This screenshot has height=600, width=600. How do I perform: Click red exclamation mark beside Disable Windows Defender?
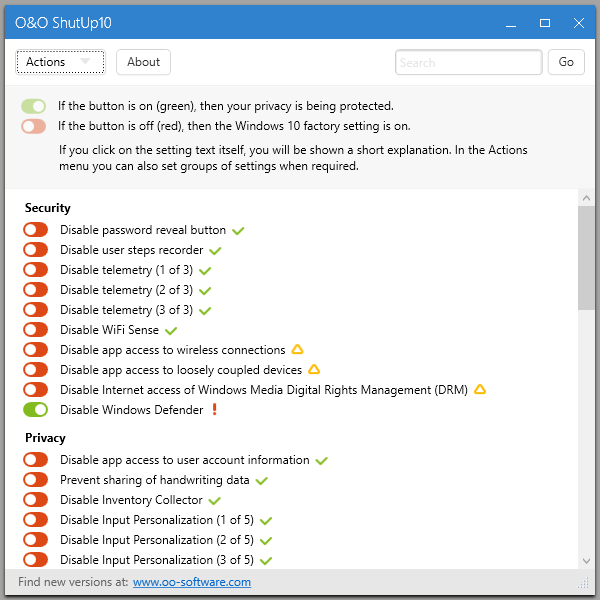coord(215,409)
